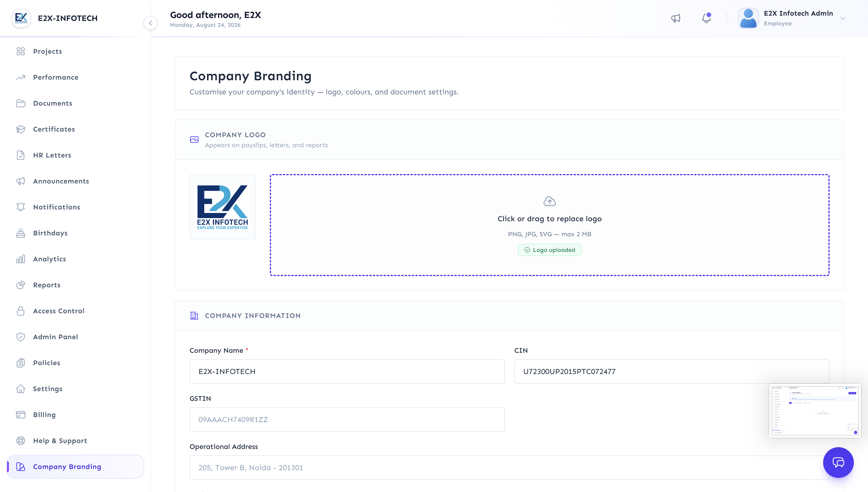Screen dimensions: 868x492
Task: Focus the Operational Address input field
Action: tap(509, 468)
